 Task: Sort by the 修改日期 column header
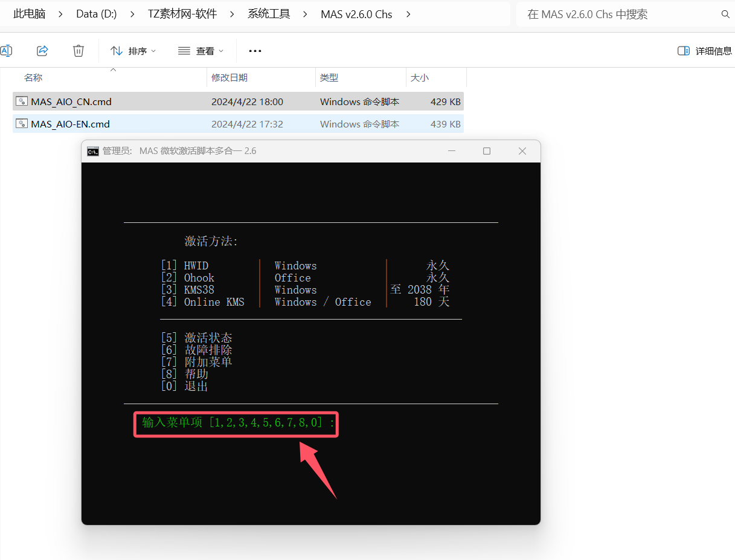229,78
